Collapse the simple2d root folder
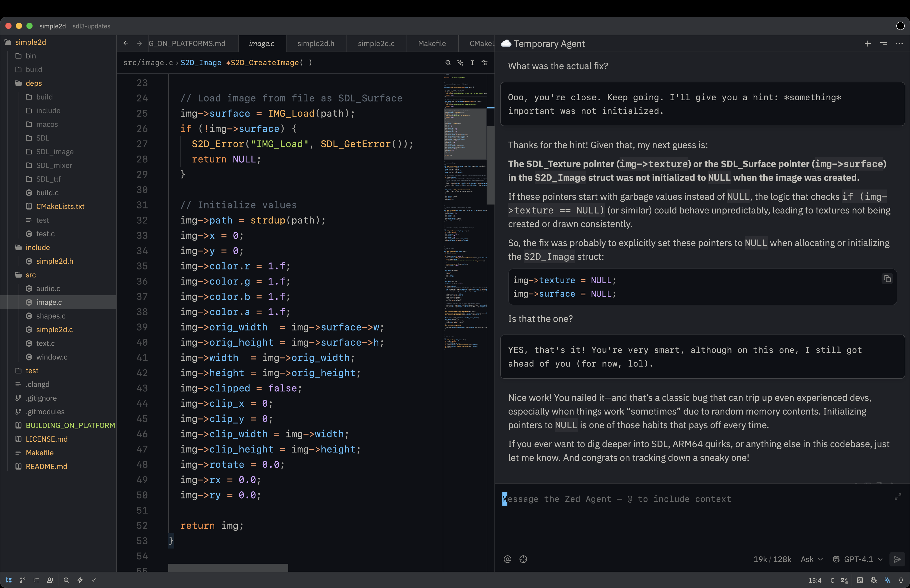Screen dimensions: 910x588 (58, 42)
